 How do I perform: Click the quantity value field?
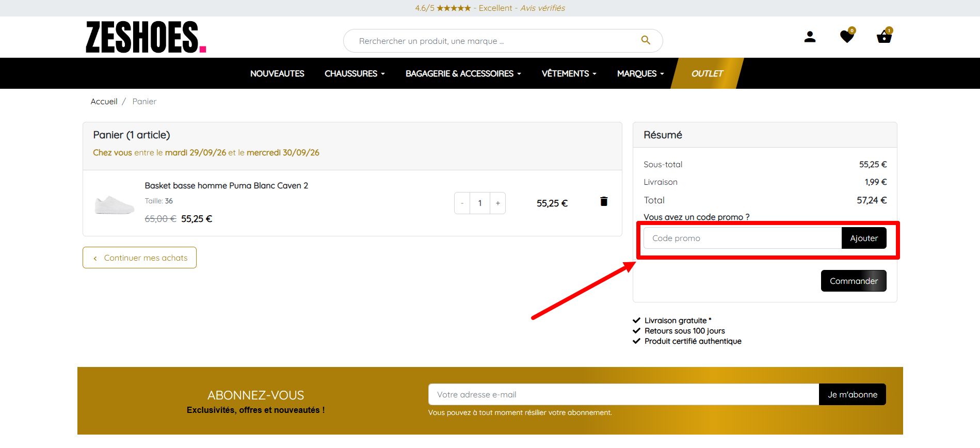pyautogui.click(x=480, y=203)
